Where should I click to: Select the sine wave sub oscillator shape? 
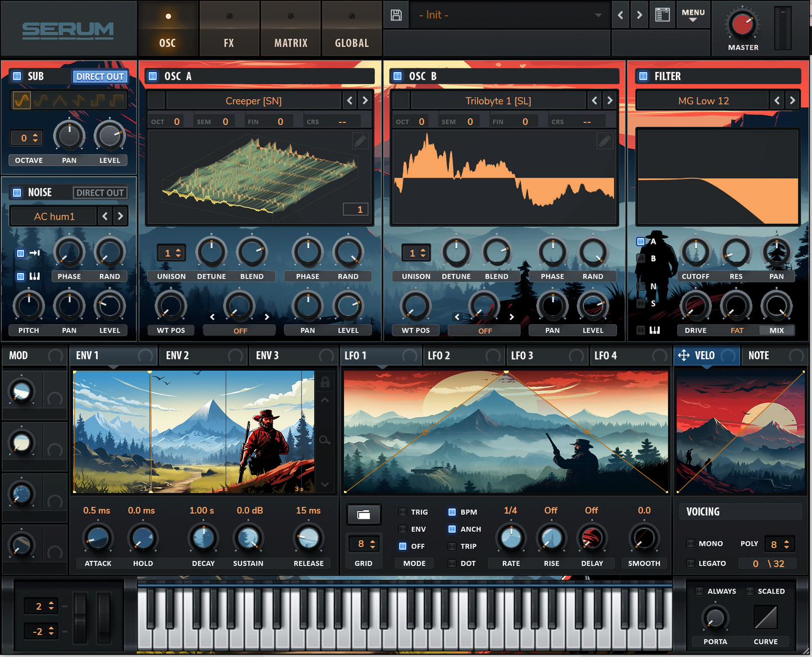[21, 101]
